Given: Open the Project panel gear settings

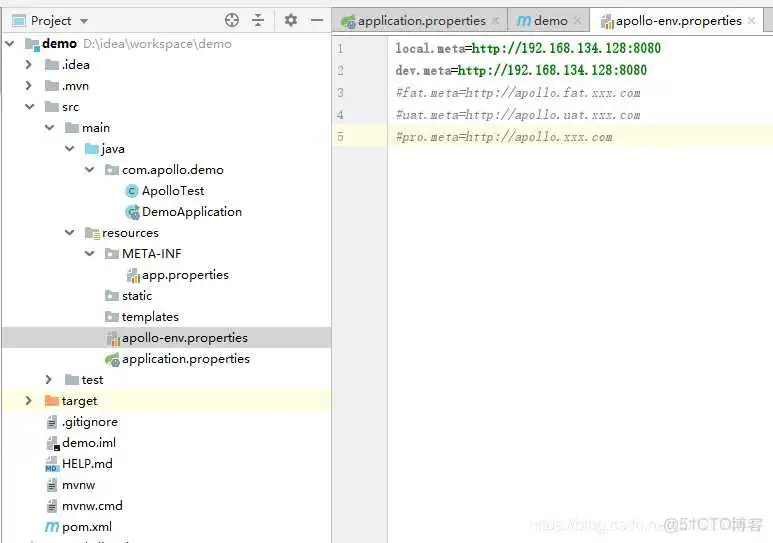Looking at the screenshot, I should pyautogui.click(x=291, y=20).
